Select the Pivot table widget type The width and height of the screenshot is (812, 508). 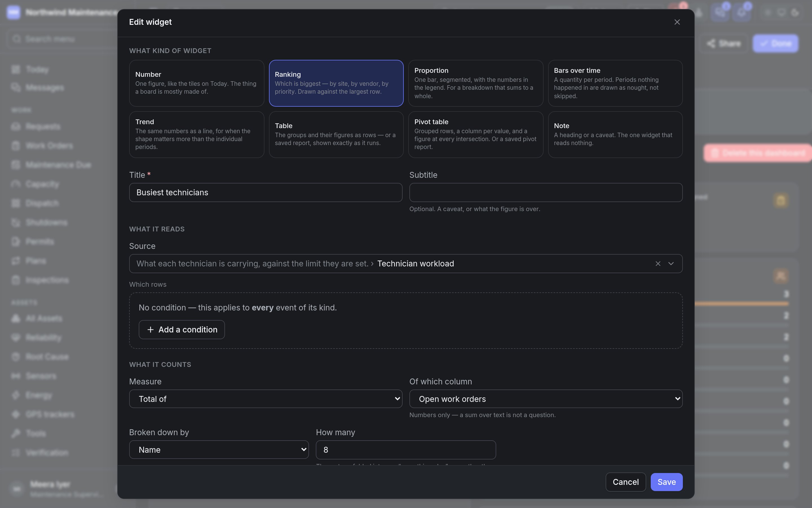(475, 134)
